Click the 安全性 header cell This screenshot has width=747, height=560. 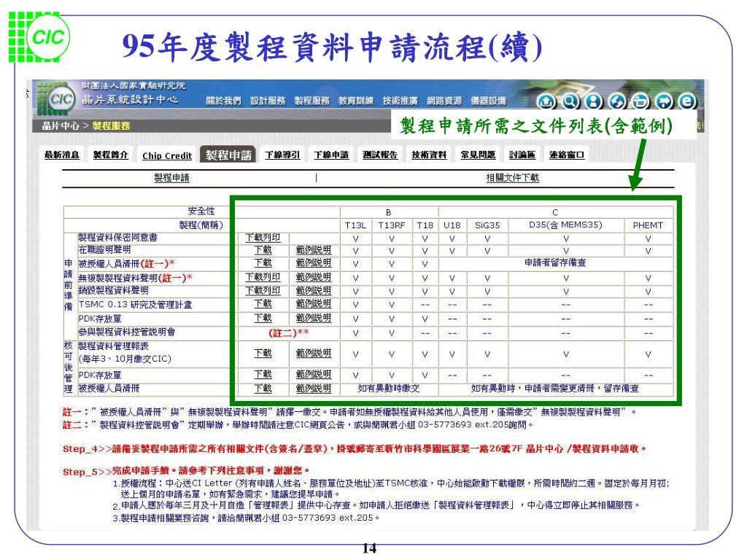(x=201, y=211)
